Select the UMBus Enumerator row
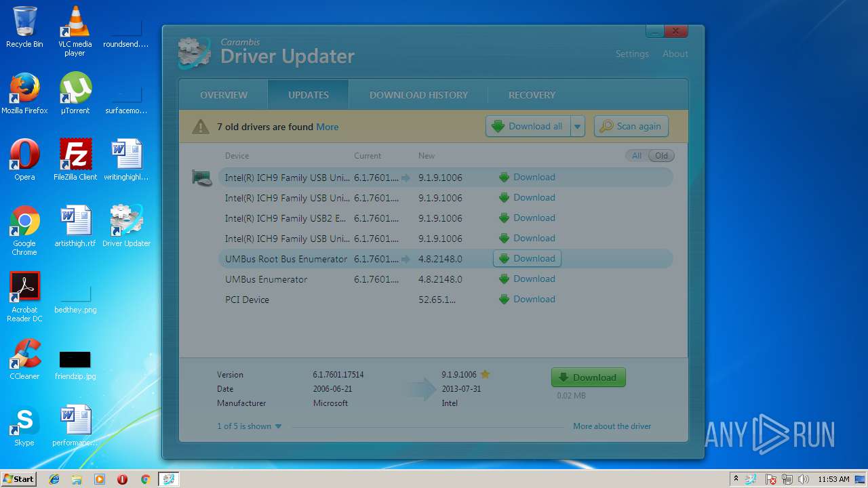The height and width of the screenshot is (488, 868). 446,279
